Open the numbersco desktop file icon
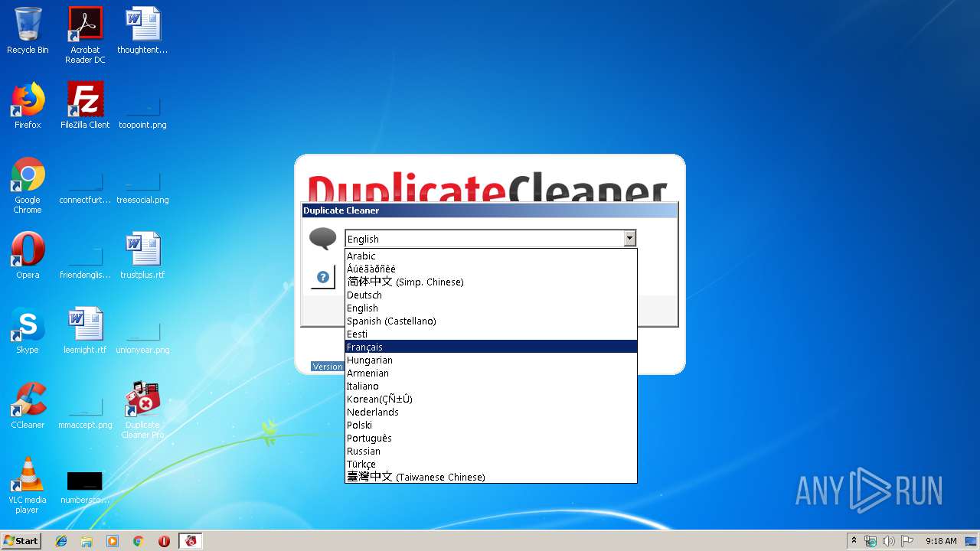Screen dimensions: 980x551 [85, 487]
